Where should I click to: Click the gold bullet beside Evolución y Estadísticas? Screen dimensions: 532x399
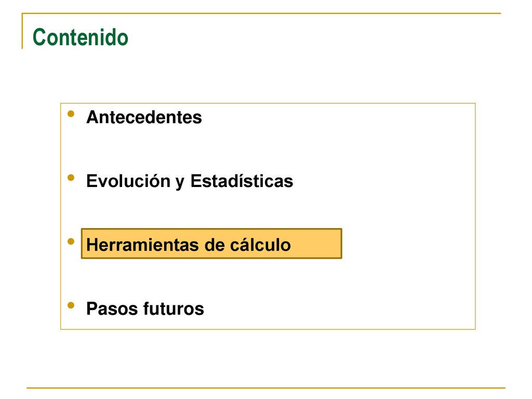coord(71,178)
